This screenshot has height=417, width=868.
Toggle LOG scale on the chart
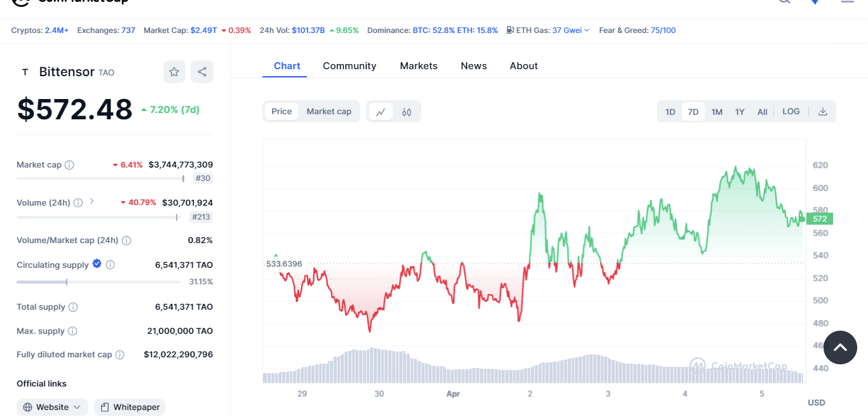click(791, 112)
